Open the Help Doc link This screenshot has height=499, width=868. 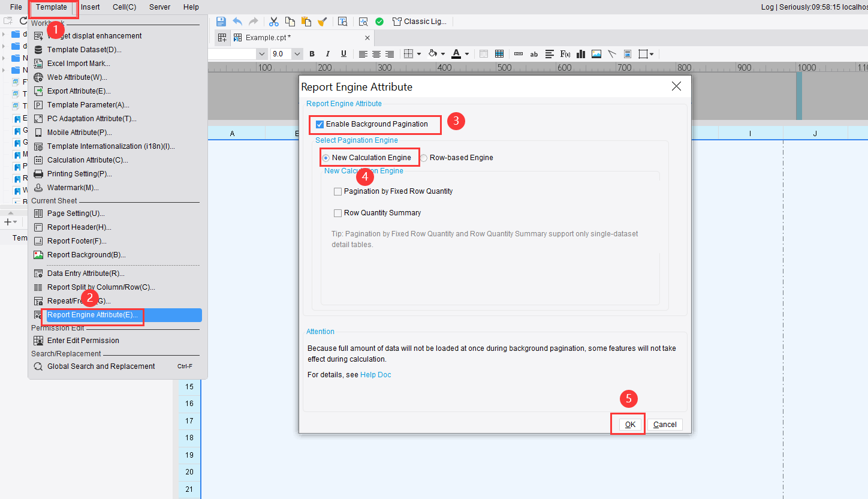click(x=375, y=374)
